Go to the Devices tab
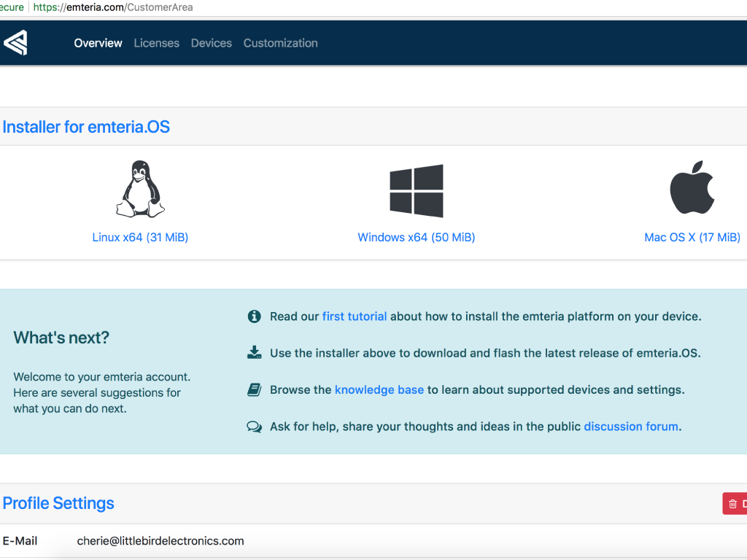 coord(211,43)
